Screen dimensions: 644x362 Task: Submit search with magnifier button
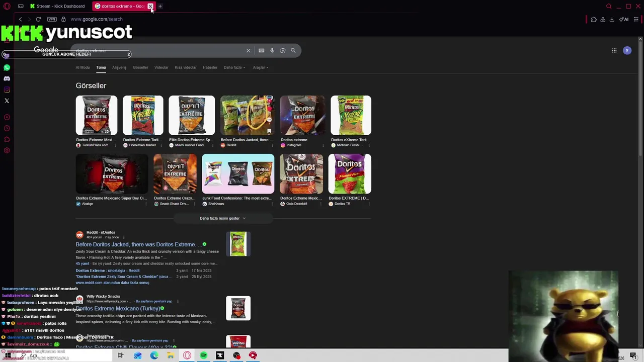pyautogui.click(x=293, y=50)
